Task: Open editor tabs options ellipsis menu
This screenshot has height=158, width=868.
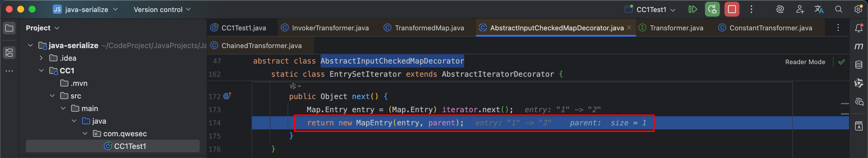Action: [x=838, y=27]
